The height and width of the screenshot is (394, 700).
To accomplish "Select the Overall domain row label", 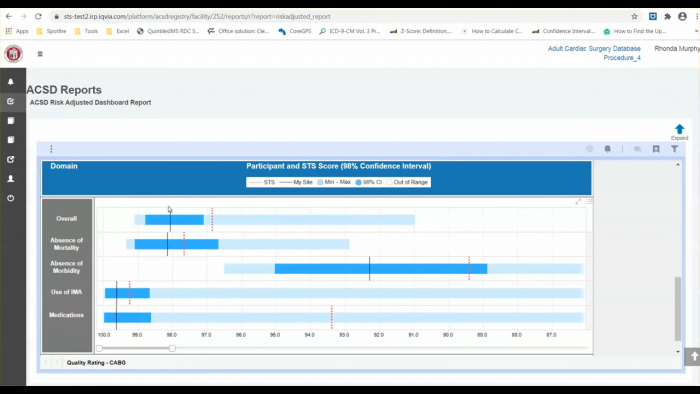I will (x=67, y=219).
